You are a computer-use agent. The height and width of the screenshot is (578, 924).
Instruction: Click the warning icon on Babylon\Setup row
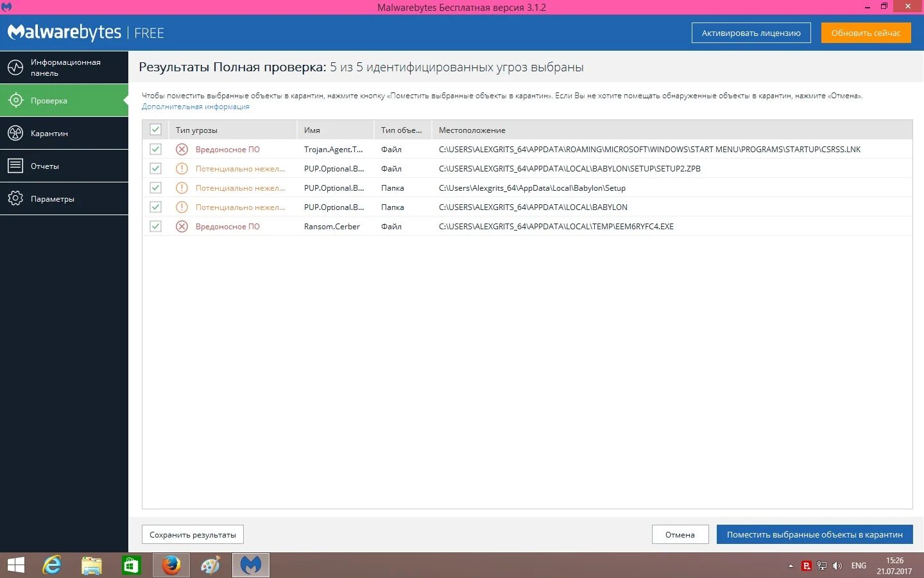click(x=182, y=188)
